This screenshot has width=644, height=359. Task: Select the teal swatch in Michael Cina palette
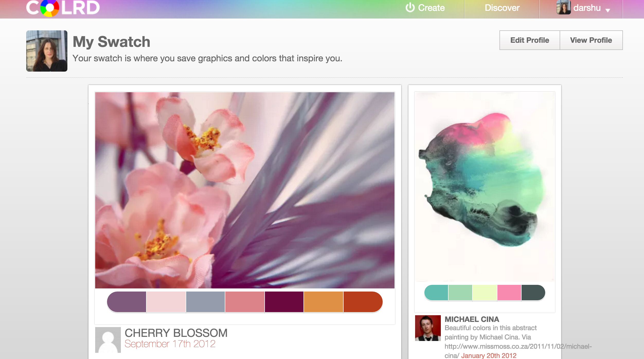pos(436,293)
